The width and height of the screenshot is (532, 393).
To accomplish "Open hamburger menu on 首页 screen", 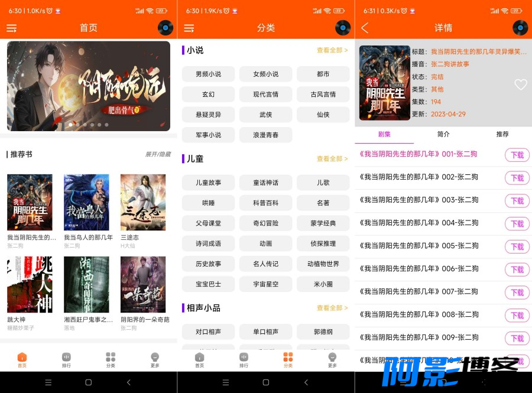I will click(x=12, y=28).
